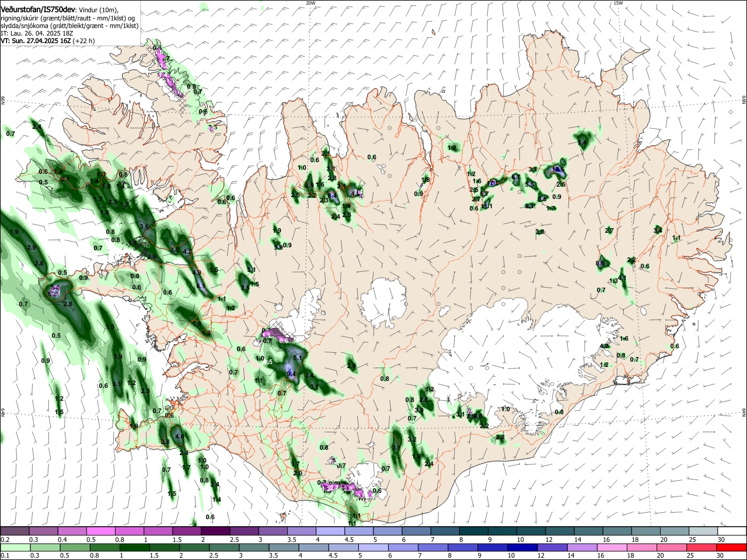Click the 3.0 precipitation value on the map
The image size is (747, 560).
coord(540,232)
